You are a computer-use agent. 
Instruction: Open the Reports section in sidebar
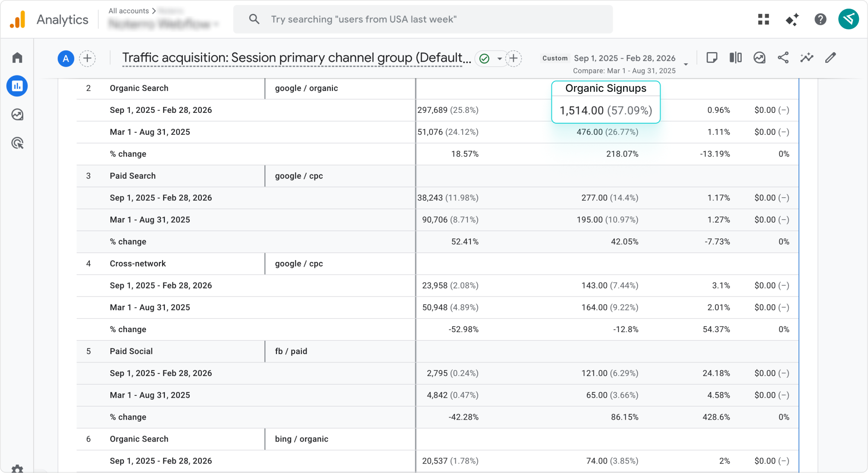[17, 86]
